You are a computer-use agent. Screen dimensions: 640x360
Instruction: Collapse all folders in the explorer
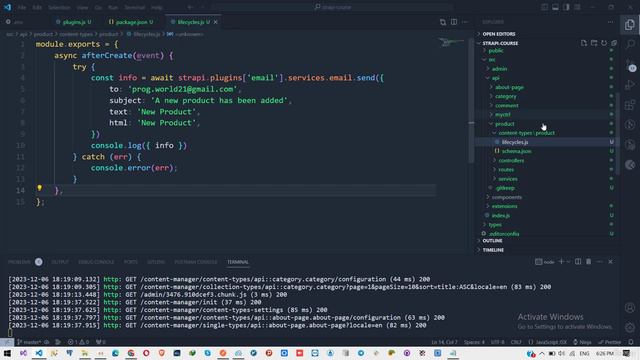pyautogui.click(x=614, y=43)
